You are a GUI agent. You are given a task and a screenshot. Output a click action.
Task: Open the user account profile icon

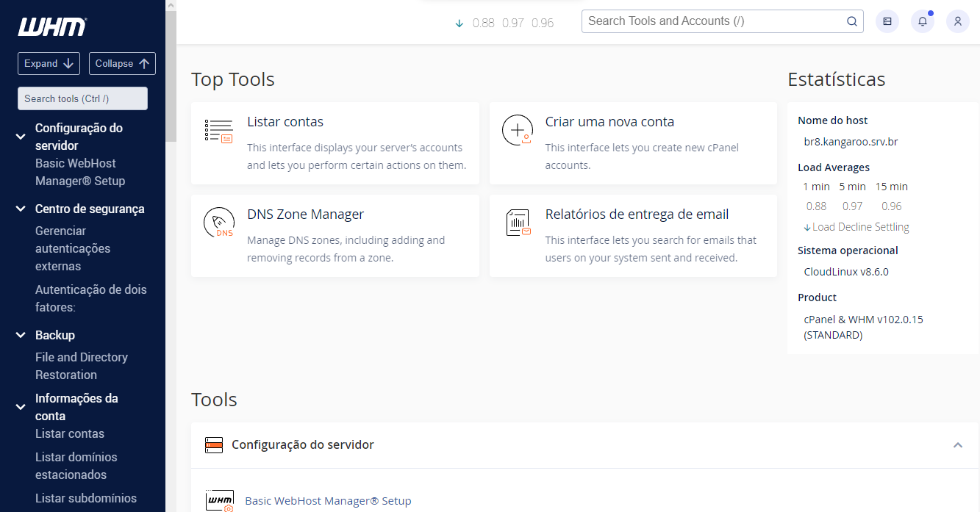[957, 21]
